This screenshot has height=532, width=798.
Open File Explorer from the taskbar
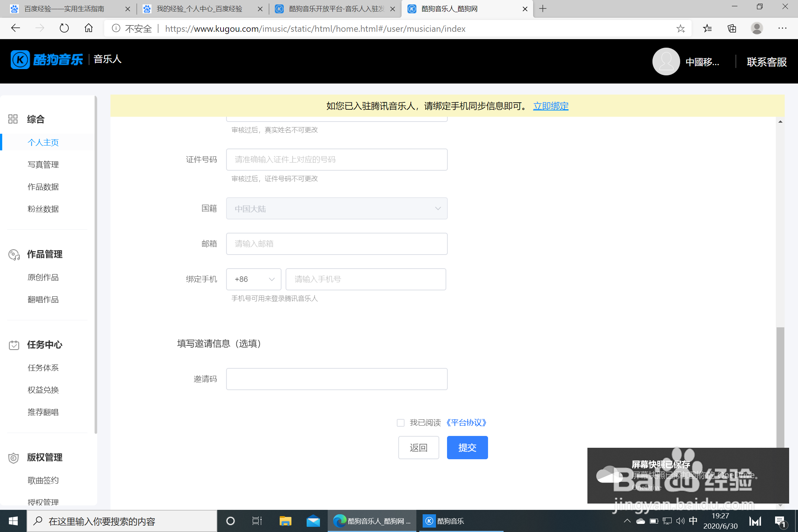pos(285,521)
